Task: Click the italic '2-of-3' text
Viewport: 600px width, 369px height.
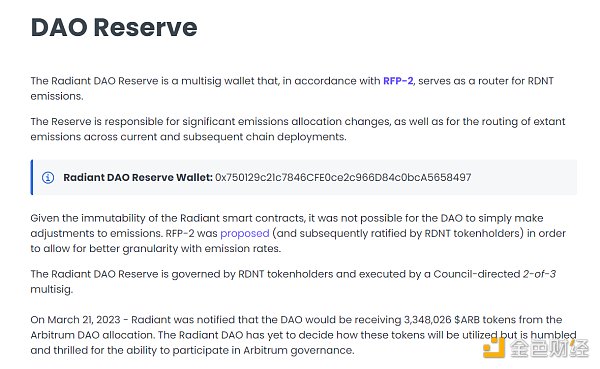Action: pyautogui.click(x=539, y=274)
